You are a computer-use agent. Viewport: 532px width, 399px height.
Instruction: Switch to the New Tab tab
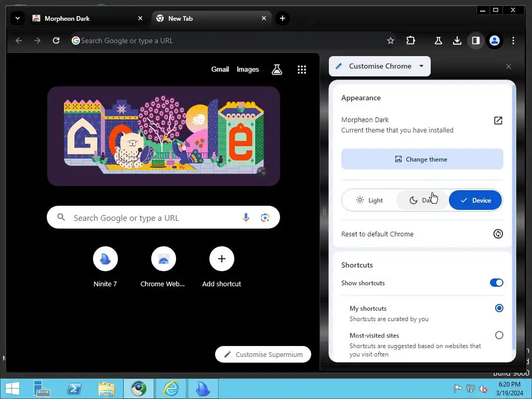pyautogui.click(x=212, y=18)
